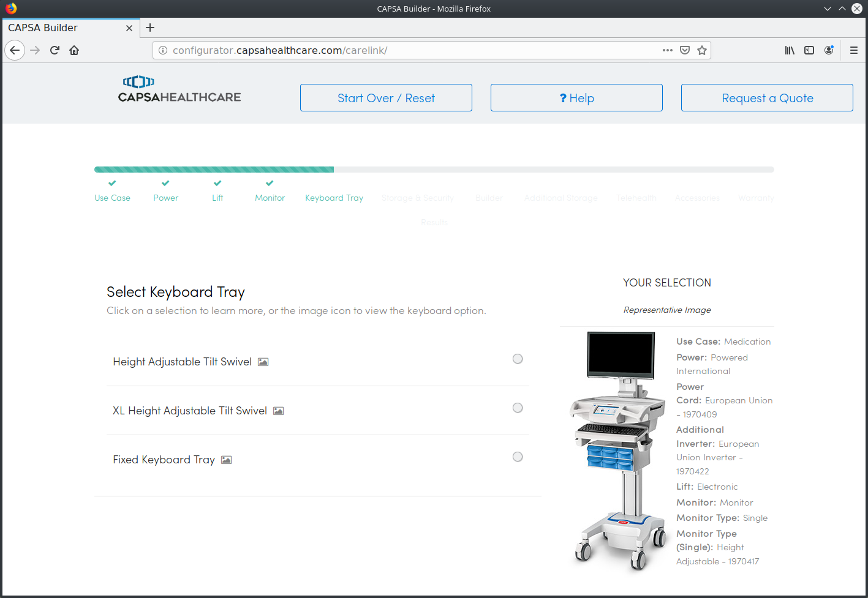The height and width of the screenshot is (598, 868).
Task: Click the down arrow on the title bar
Action: [x=827, y=9]
